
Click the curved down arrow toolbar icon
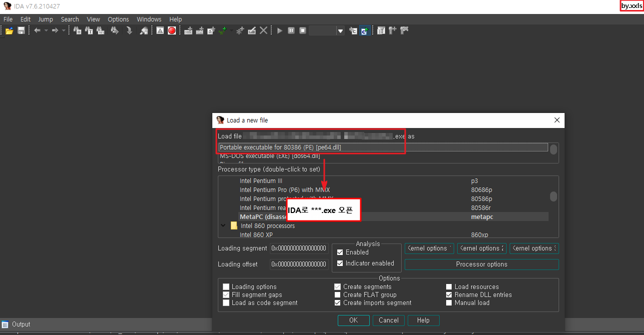point(129,30)
